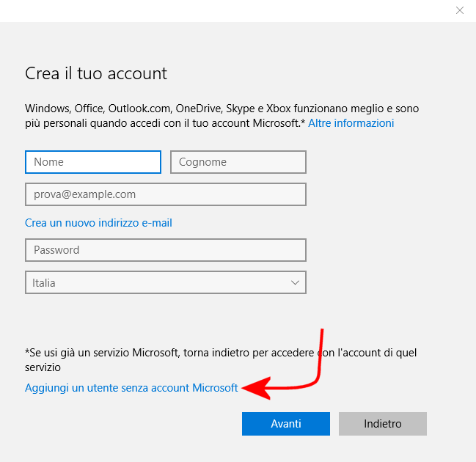Image resolution: width=476 pixels, height=462 pixels.
Task: Click the top of the red arrow's tail
Action: point(322,332)
